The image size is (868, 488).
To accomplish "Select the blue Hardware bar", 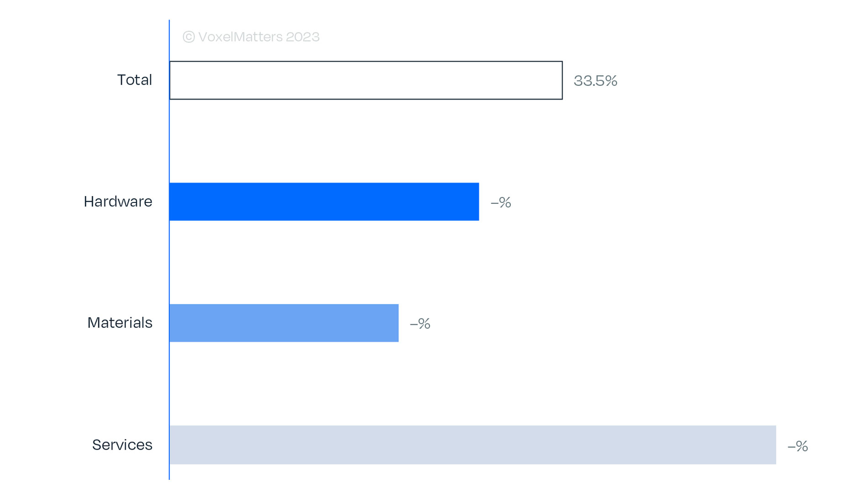I will [x=324, y=202].
